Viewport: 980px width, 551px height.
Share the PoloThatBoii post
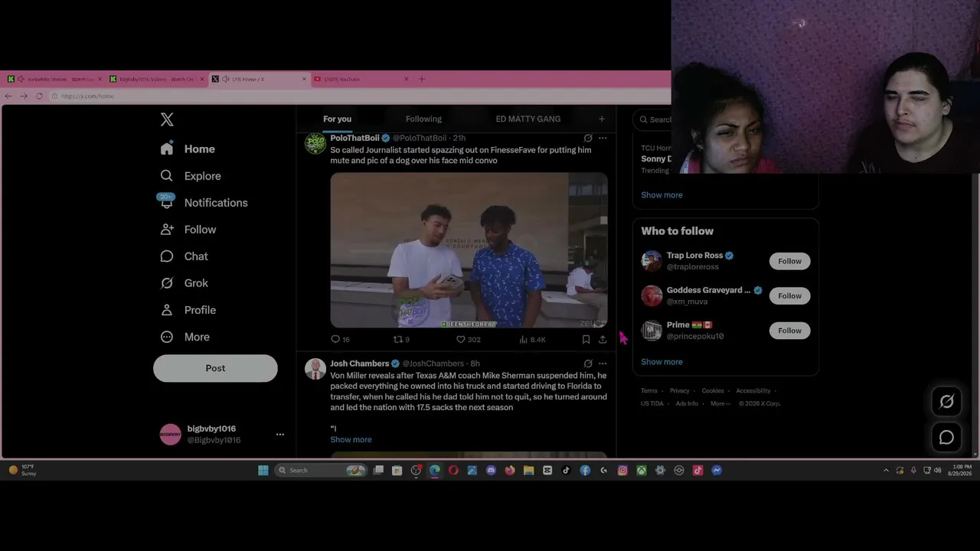click(603, 340)
